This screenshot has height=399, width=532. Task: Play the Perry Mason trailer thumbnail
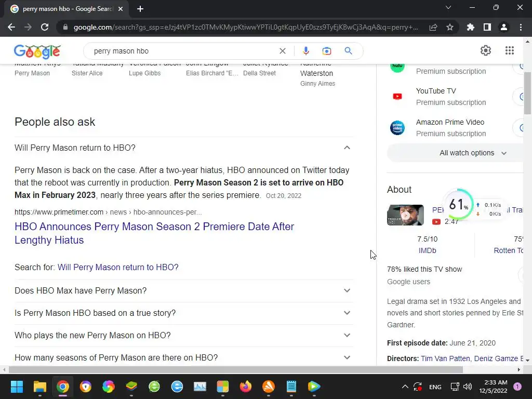405,215
